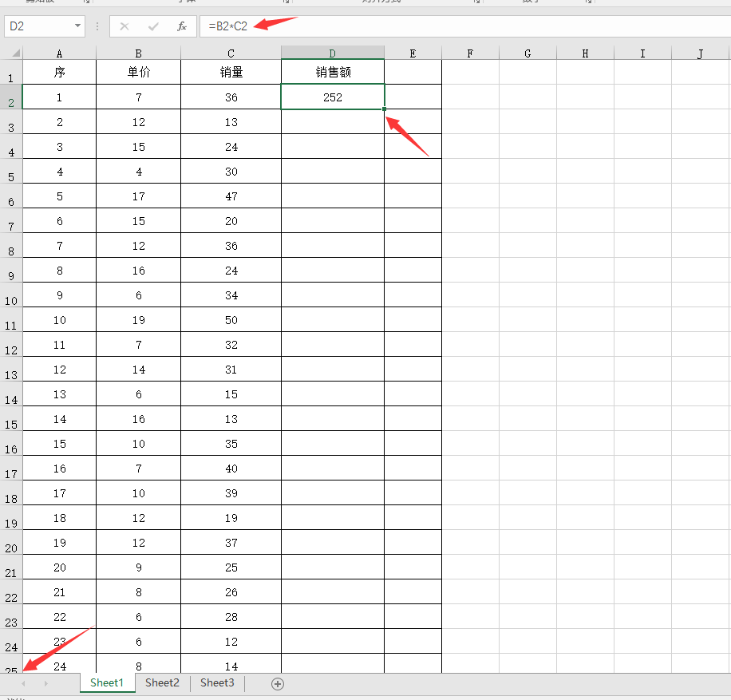Image resolution: width=731 pixels, height=700 pixels.
Task: Select row 5 header
Action: [10, 171]
